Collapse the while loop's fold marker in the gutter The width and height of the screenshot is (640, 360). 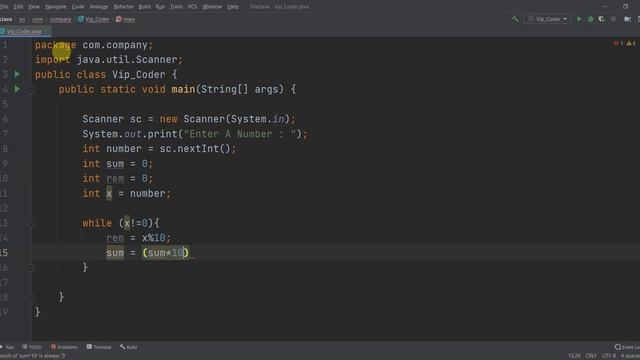point(31,223)
